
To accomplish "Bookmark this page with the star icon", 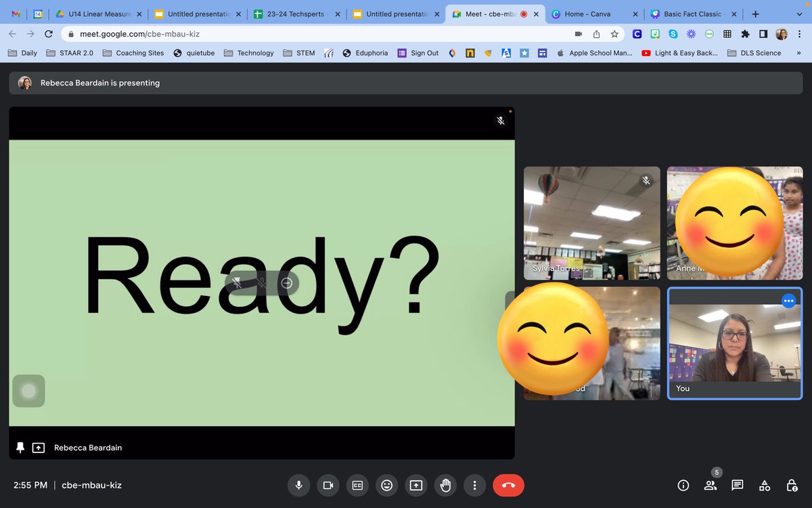I will click(614, 34).
